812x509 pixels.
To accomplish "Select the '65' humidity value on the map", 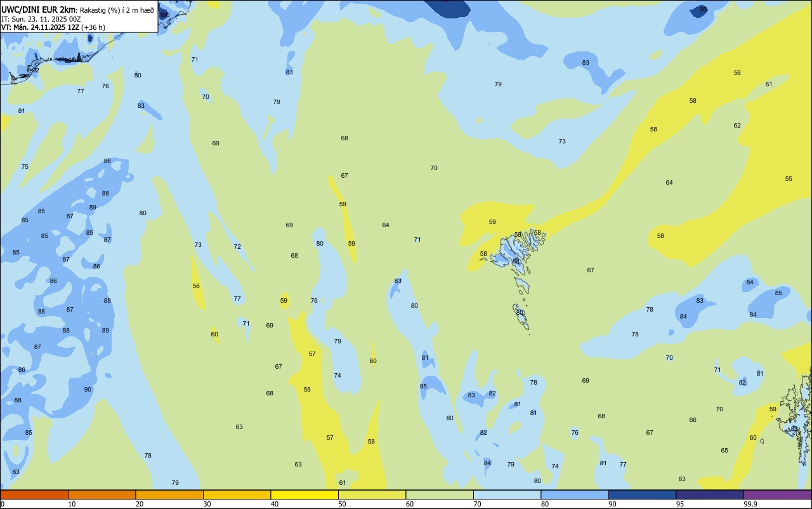I will point(724,451).
